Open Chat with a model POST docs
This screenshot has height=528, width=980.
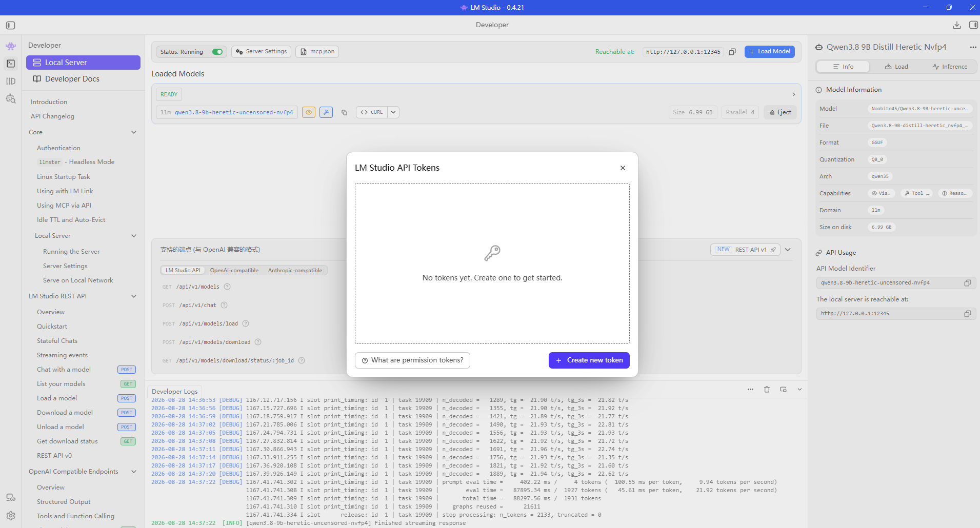point(86,370)
